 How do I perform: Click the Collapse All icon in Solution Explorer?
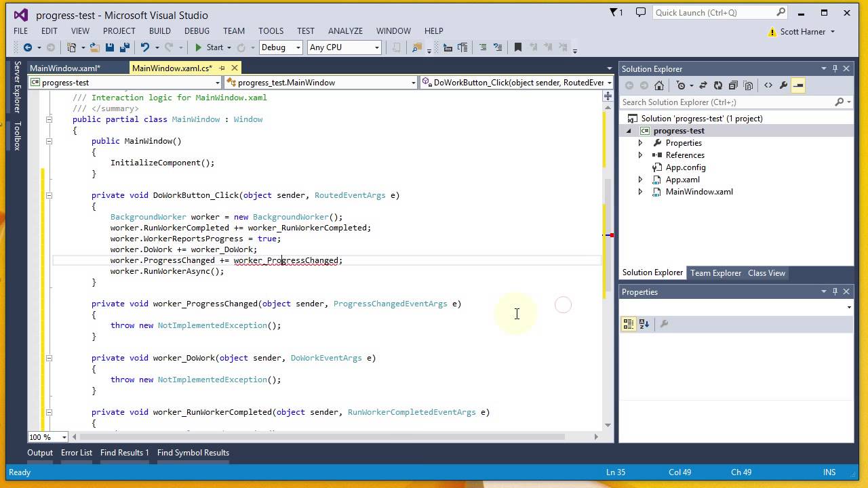pyautogui.click(x=733, y=85)
